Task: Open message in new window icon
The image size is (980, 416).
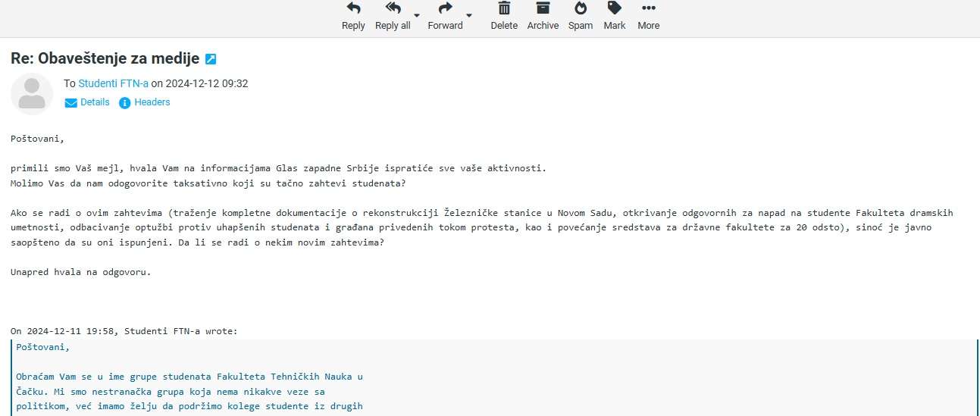Action: tap(211, 59)
